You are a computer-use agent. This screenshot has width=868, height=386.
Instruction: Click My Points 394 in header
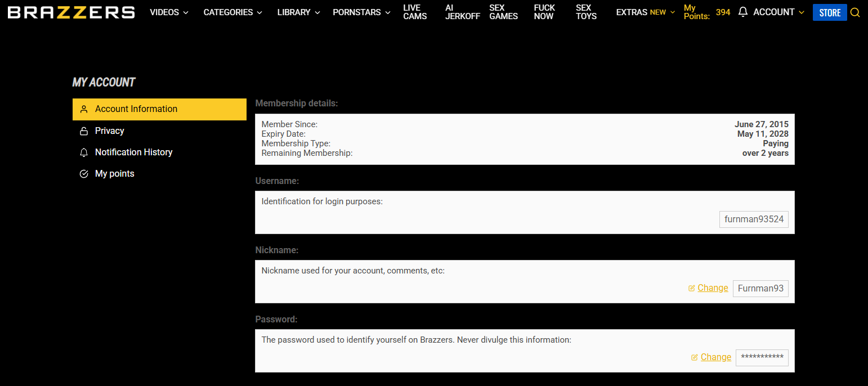707,12
